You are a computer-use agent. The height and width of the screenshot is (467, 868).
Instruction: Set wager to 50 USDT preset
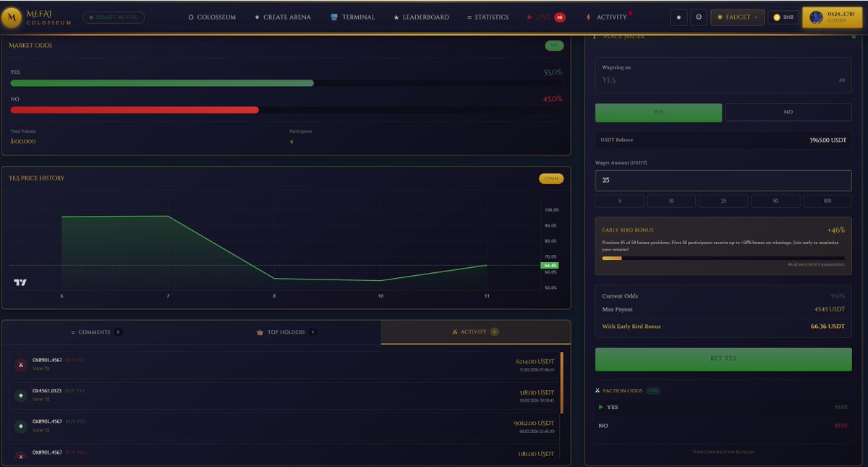tap(775, 201)
